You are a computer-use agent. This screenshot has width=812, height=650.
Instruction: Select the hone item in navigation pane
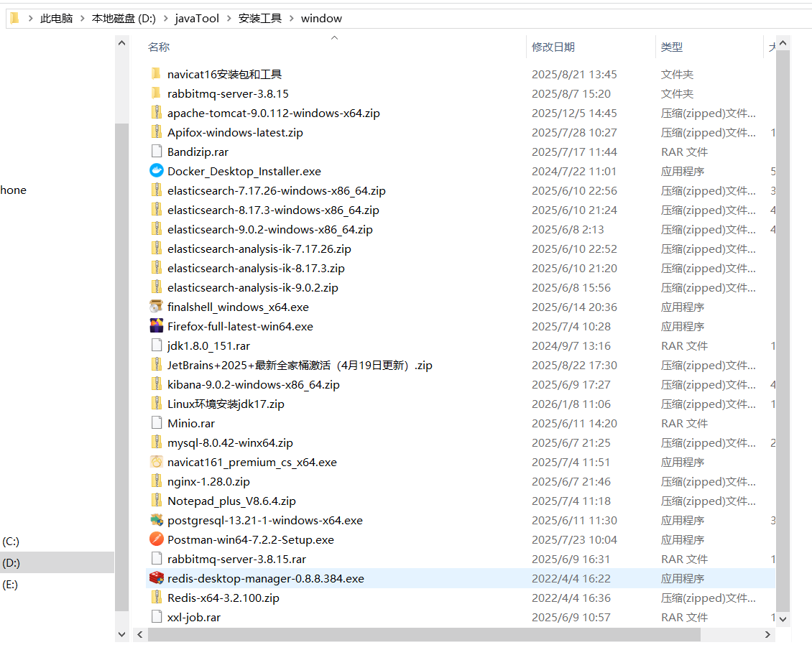(14, 190)
